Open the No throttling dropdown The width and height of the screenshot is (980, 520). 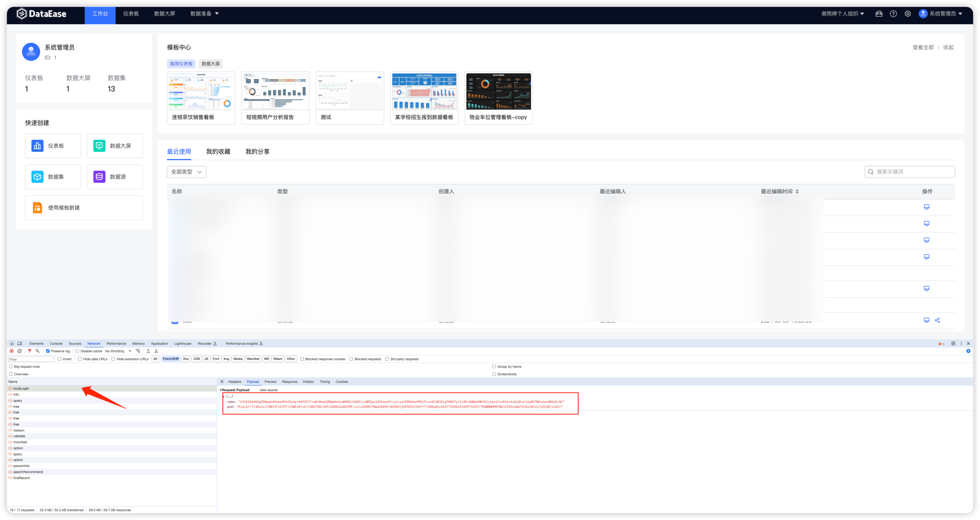[x=115, y=351]
